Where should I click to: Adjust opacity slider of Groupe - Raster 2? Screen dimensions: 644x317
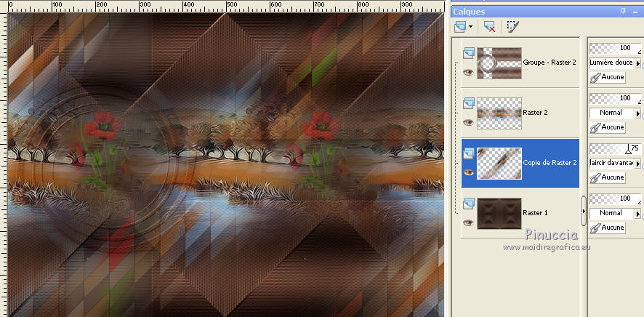[x=615, y=49]
